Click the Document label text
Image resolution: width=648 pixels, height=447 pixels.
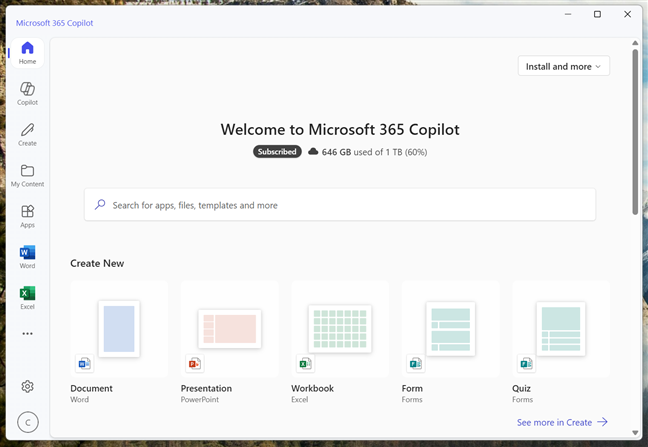(x=91, y=388)
